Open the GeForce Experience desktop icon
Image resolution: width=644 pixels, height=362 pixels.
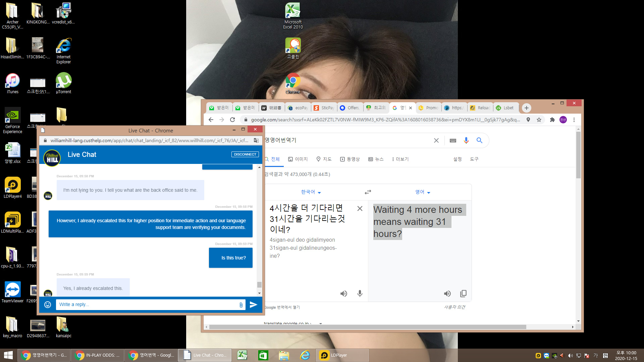tap(13, 121)
